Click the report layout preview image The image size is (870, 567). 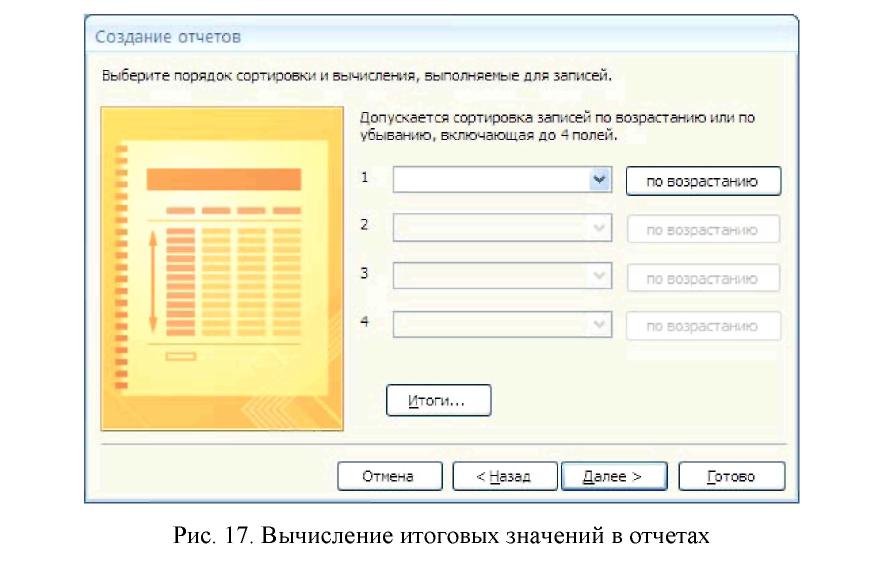tap(222, 269)
